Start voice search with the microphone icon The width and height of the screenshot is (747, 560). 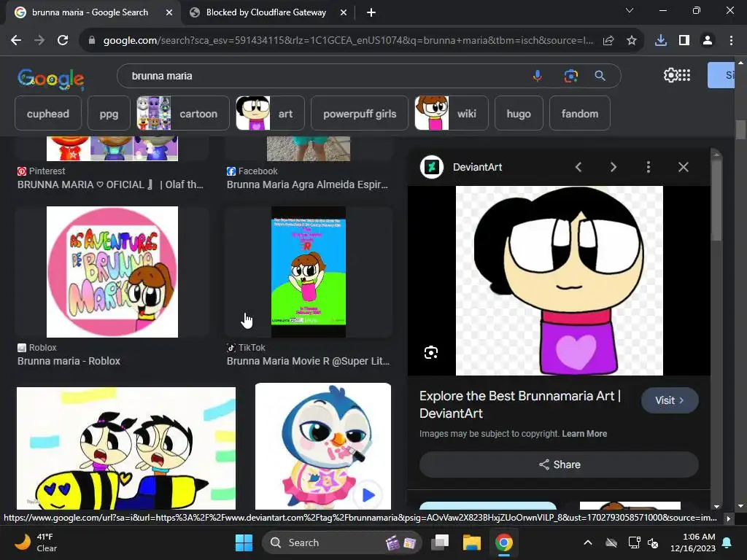coord(538,76)
